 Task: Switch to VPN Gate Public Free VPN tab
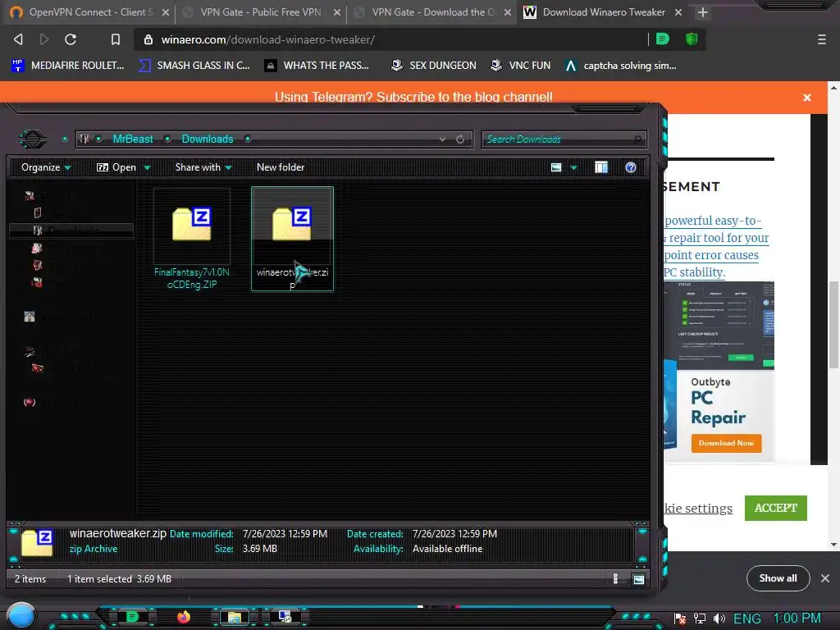pos(261,11)
